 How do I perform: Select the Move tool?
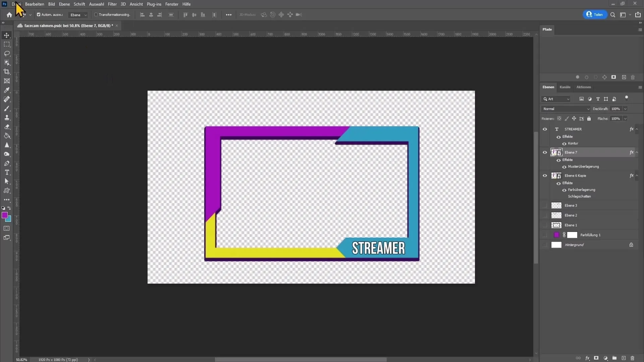click(x=7, y=35)
